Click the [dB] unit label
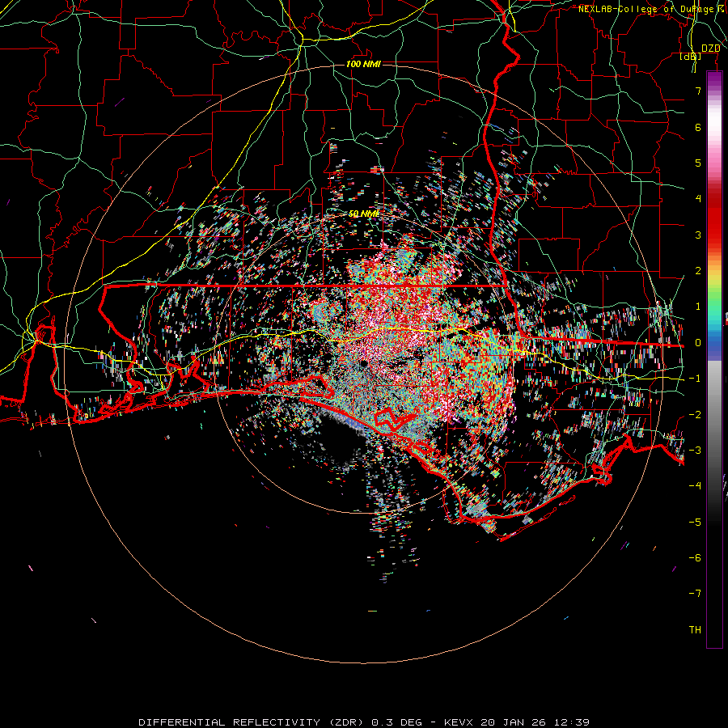728x728 pixels. (x=691, y=56)
